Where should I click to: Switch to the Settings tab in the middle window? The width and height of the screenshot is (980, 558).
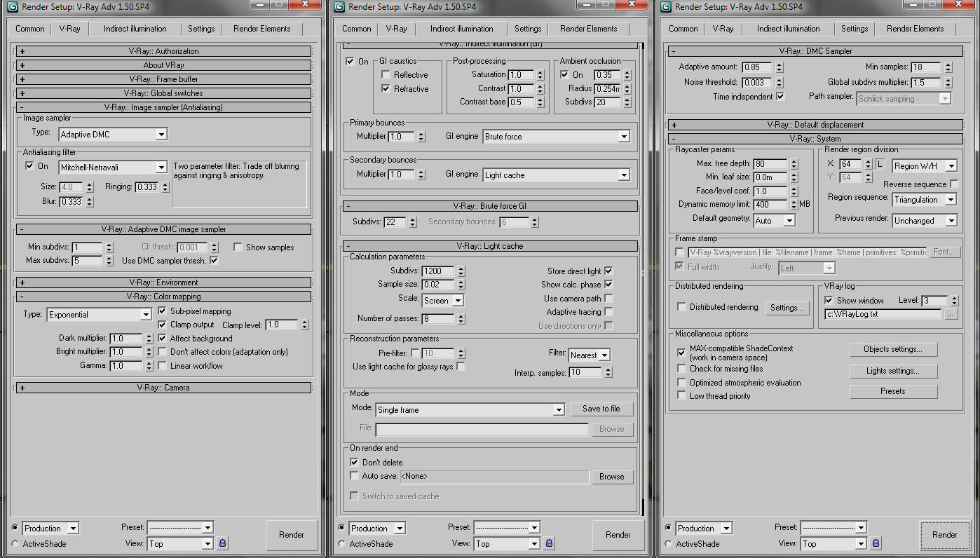[528, 29]
